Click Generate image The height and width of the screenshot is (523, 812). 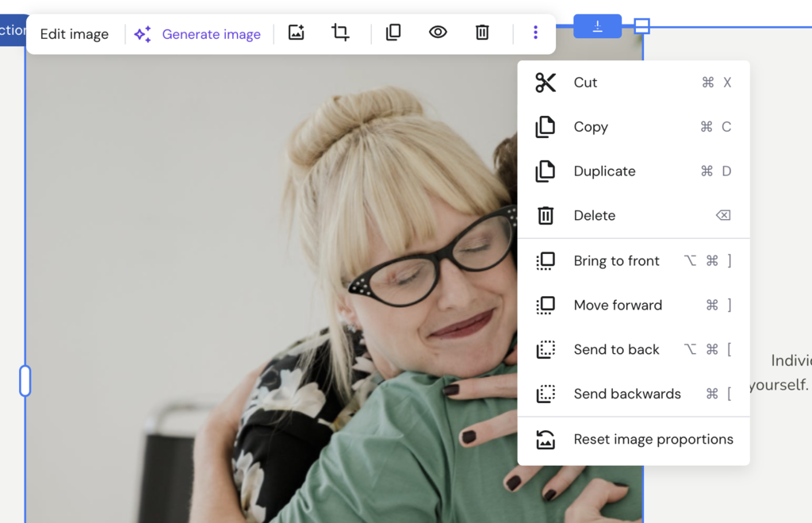pyautogui.click(x=198, y=33)
